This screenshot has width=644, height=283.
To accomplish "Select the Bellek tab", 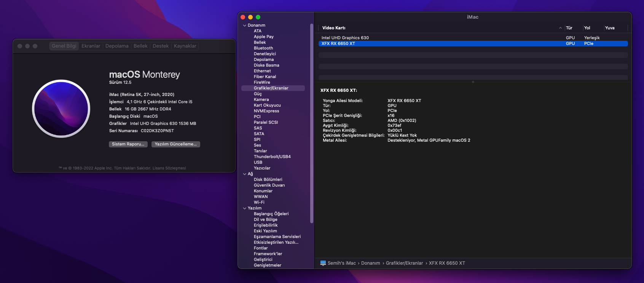I will point(140,46).
